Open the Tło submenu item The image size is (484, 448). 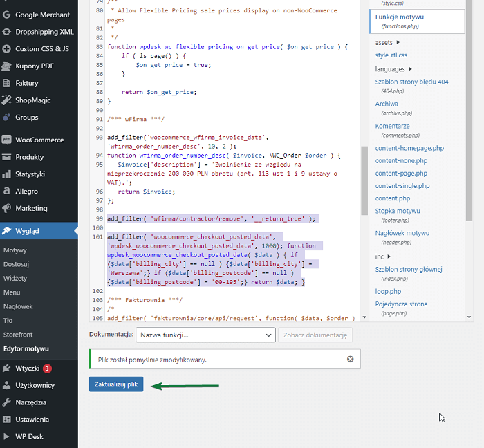8,321
